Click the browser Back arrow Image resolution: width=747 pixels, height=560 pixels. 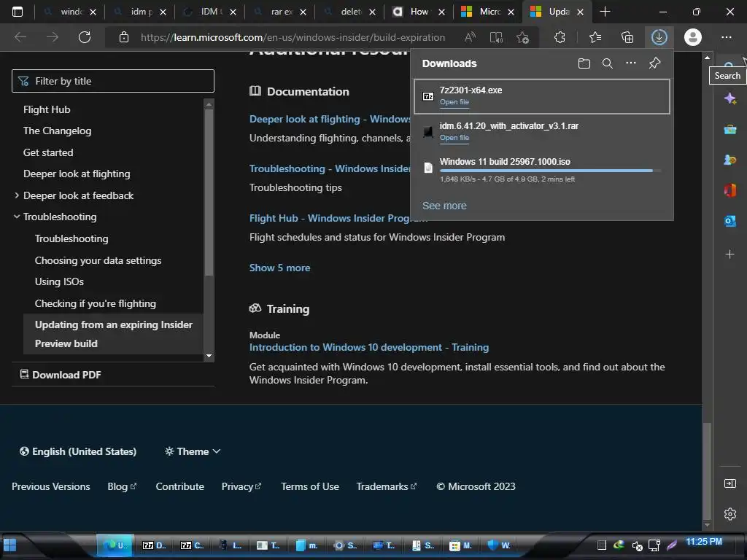pos(20,37)
